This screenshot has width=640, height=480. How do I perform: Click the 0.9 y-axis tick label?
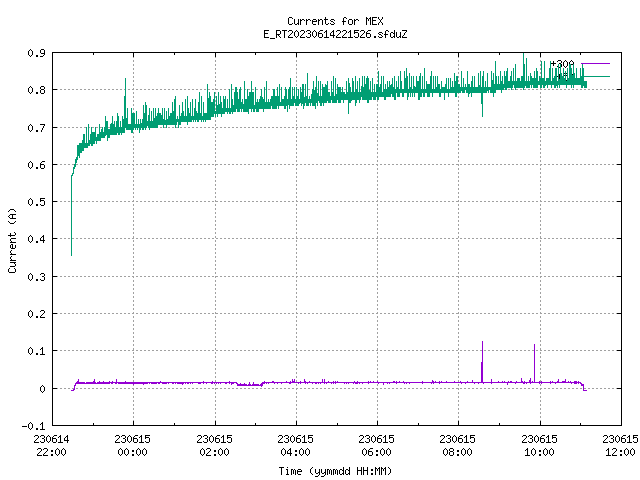36,53
